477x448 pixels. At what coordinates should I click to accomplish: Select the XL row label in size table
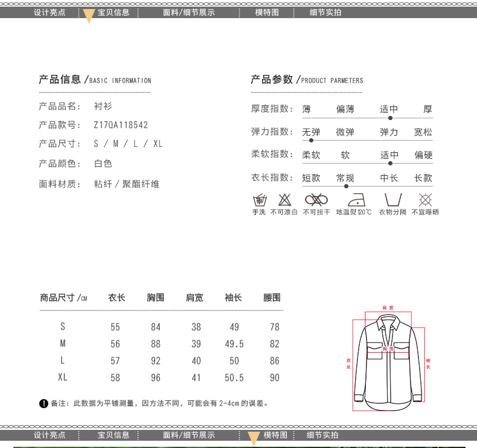point(63,377)
